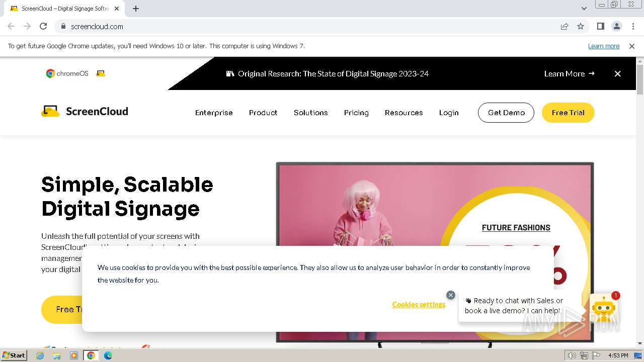Click the Future Fashions signage preview
Viewport: 644px width, 362px height.
pos(435,251)
